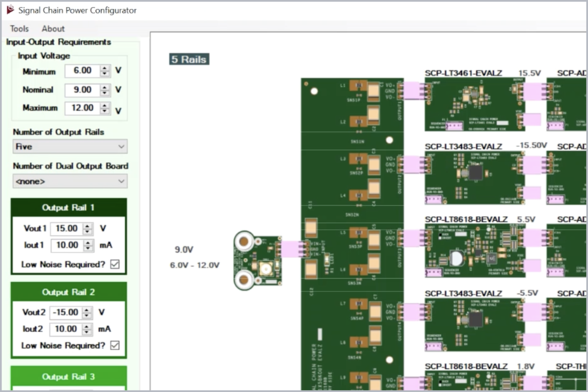Open the Tools menu
588x392 pixels.
(19, 28)
